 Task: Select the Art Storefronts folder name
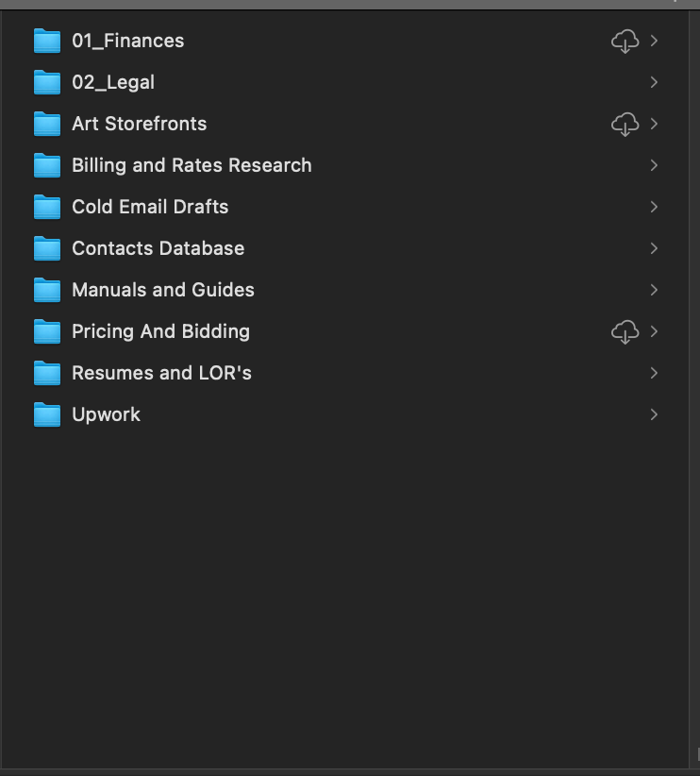pyautogui.click(x=139, y=124)
